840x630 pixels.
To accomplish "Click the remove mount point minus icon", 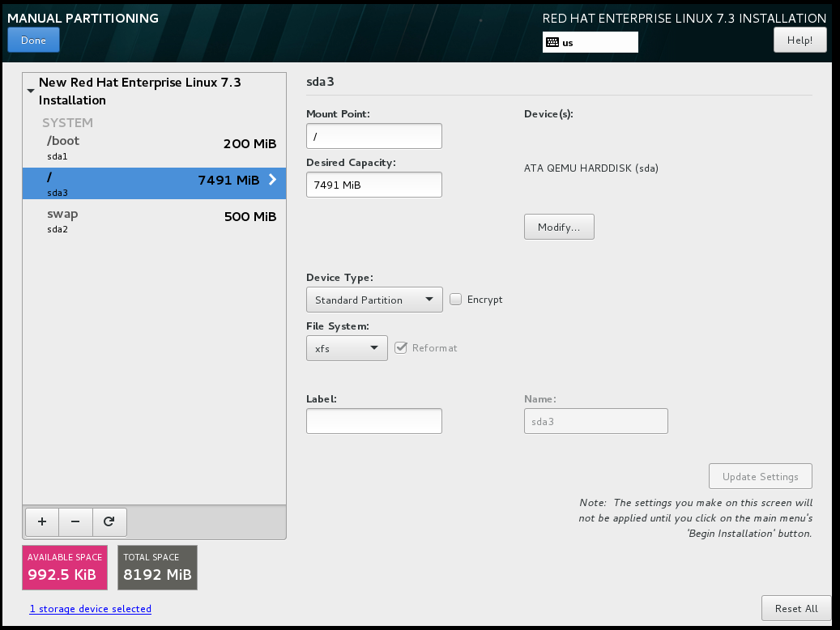I will pos(75,521).
